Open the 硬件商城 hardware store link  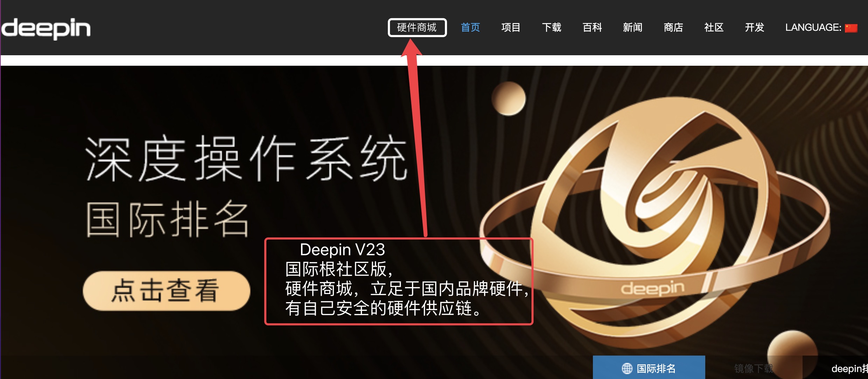point(417,27)
